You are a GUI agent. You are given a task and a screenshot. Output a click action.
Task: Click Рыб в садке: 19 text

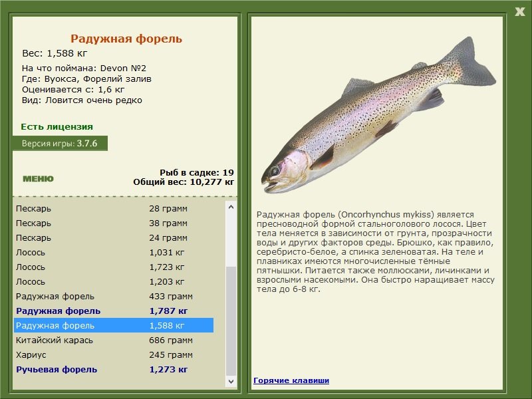tap(197, 172)
